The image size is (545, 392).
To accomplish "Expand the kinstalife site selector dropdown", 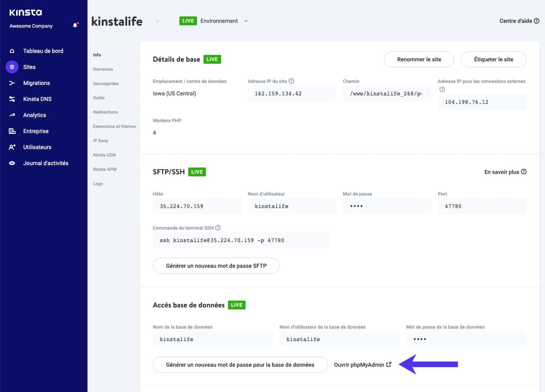I will pos(157,21).
